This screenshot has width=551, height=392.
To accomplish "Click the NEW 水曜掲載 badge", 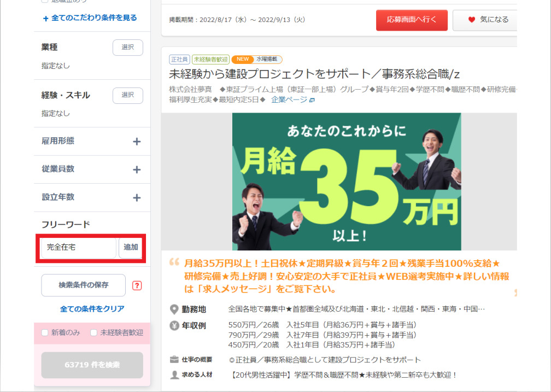I will tap(257, 60).
